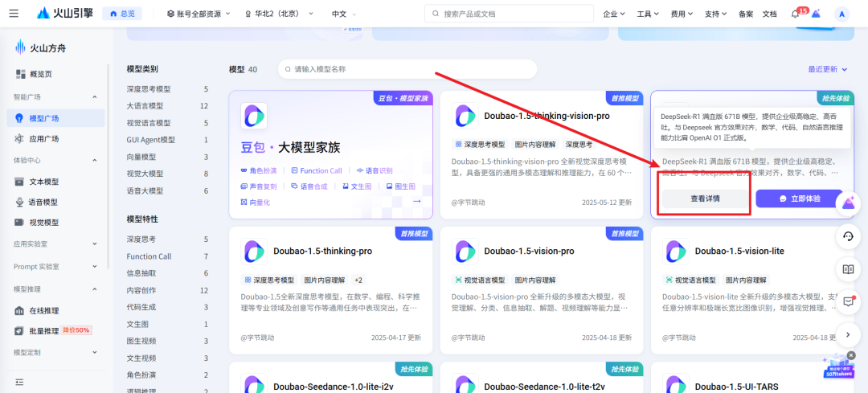Viewport: 868px width, 393px height.
Task: Open the 总览 overview button
Action: [x=122, y=14]
